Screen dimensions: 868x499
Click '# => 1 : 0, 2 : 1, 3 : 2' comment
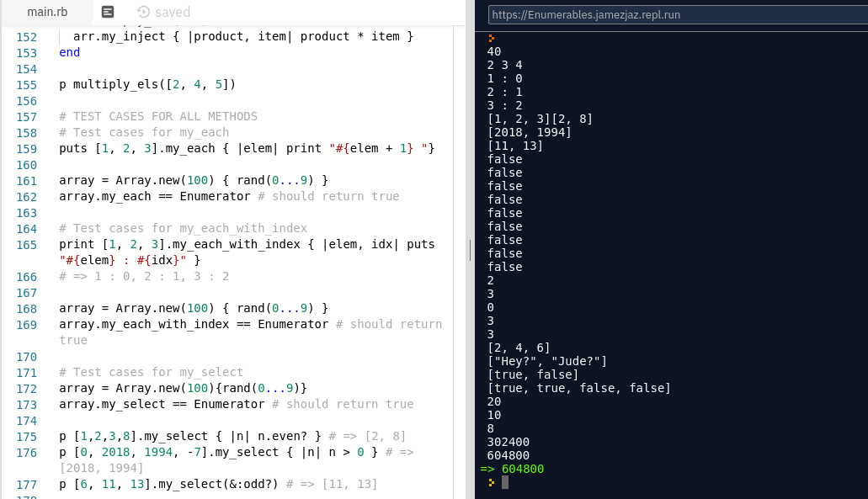point(144,277)
